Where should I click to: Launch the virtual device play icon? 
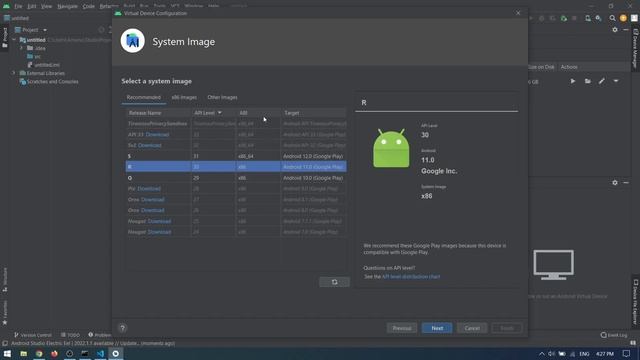click(x=573, y=81)
